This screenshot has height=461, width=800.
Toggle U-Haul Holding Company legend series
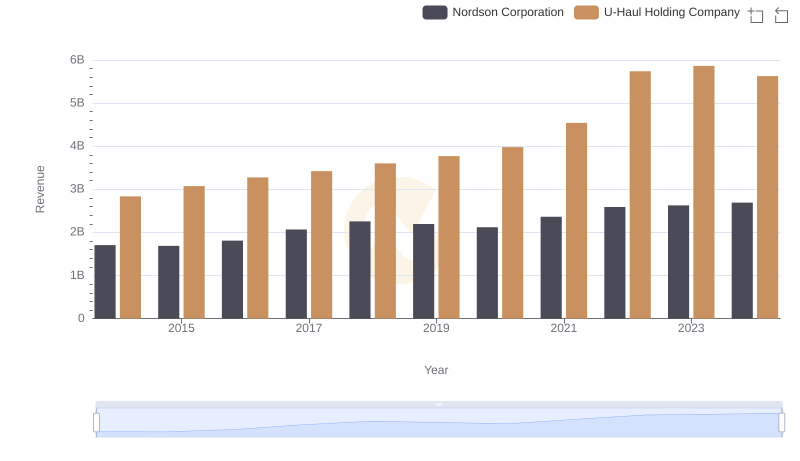(x=657, y=12)
